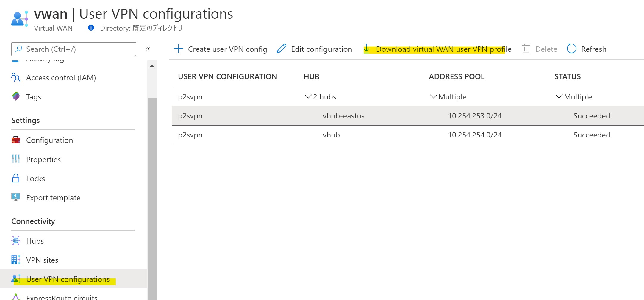Select the vhub-eastus configuration row

point(408,116)
